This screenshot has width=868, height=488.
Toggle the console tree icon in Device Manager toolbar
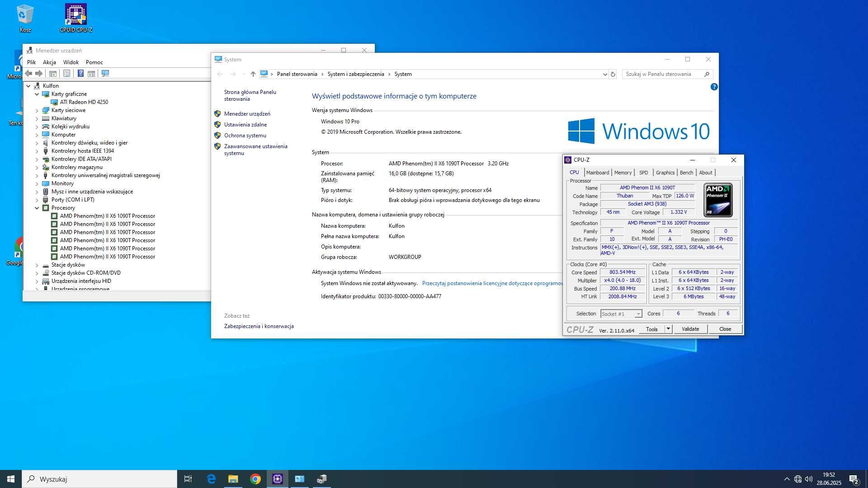click(53, 73)
